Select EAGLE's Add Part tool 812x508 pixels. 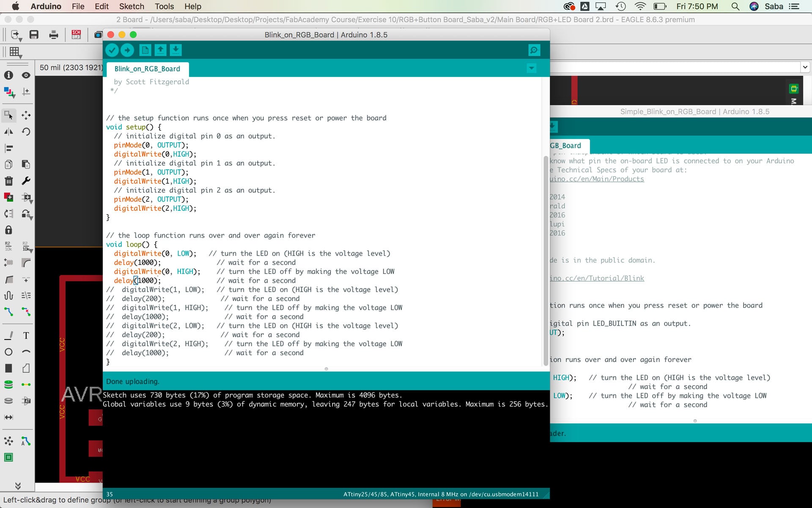click(8, 197)
